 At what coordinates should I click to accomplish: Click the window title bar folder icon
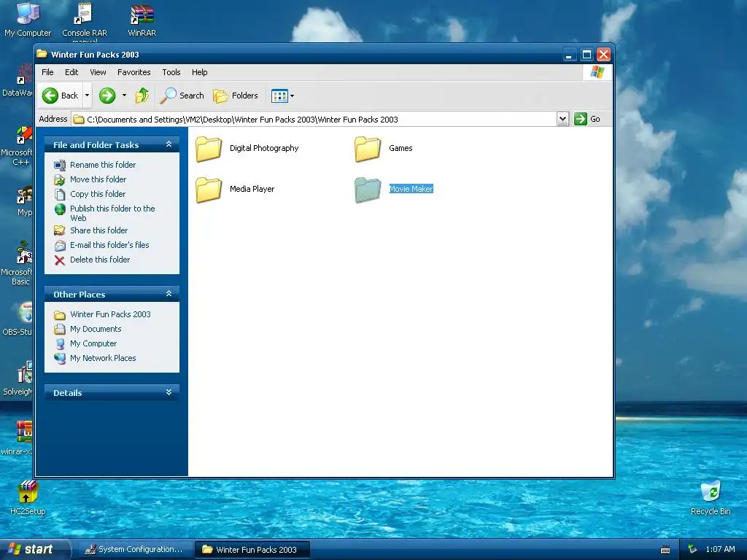click(42, 54)
